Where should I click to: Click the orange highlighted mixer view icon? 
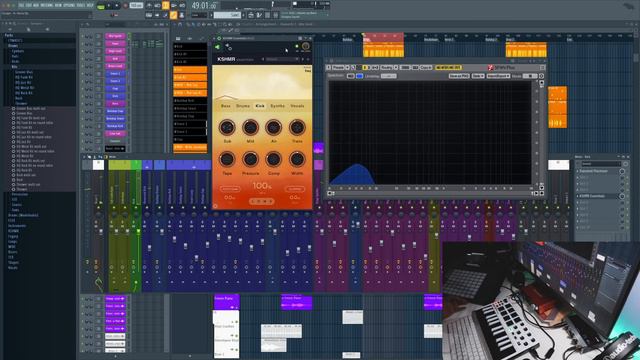point(174,15)
